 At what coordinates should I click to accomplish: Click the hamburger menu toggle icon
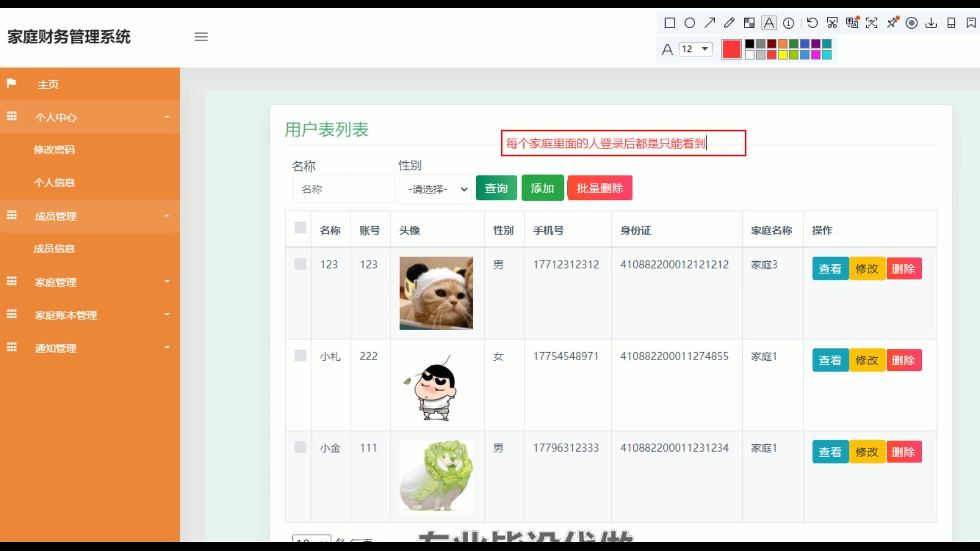(201, 37)
